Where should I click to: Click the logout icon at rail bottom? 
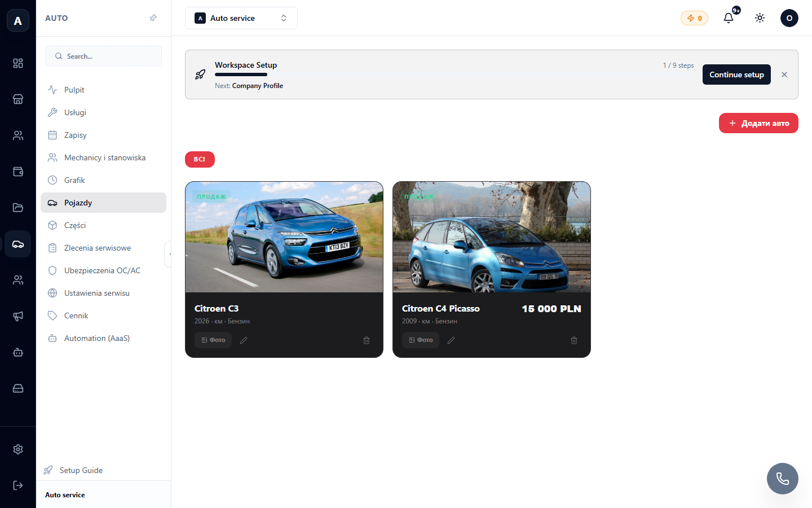(x=18, y=485)
